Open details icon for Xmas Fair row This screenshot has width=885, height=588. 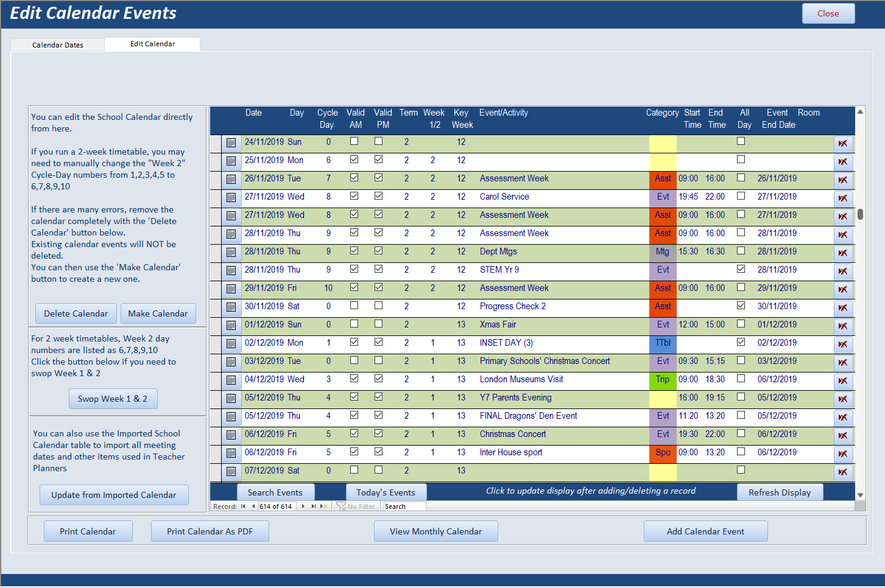(231, 326)
